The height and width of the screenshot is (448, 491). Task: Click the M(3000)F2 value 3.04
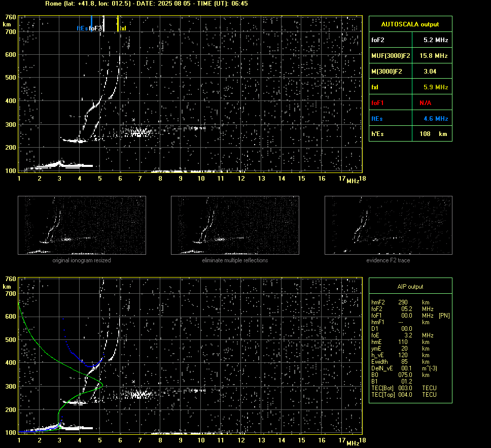click(x=430, y=72)
